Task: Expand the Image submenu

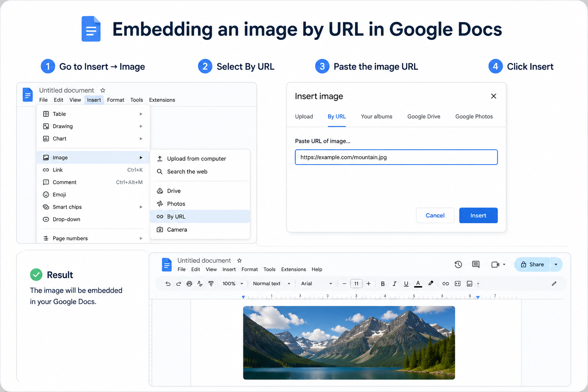Action: tap(93, 157)
